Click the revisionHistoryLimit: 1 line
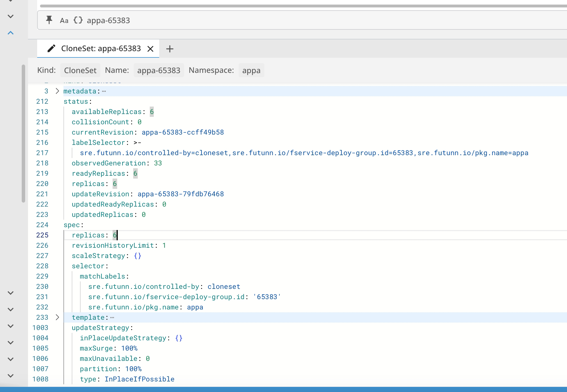The height and width of the screenshot is (392, 567). point(119,245)
